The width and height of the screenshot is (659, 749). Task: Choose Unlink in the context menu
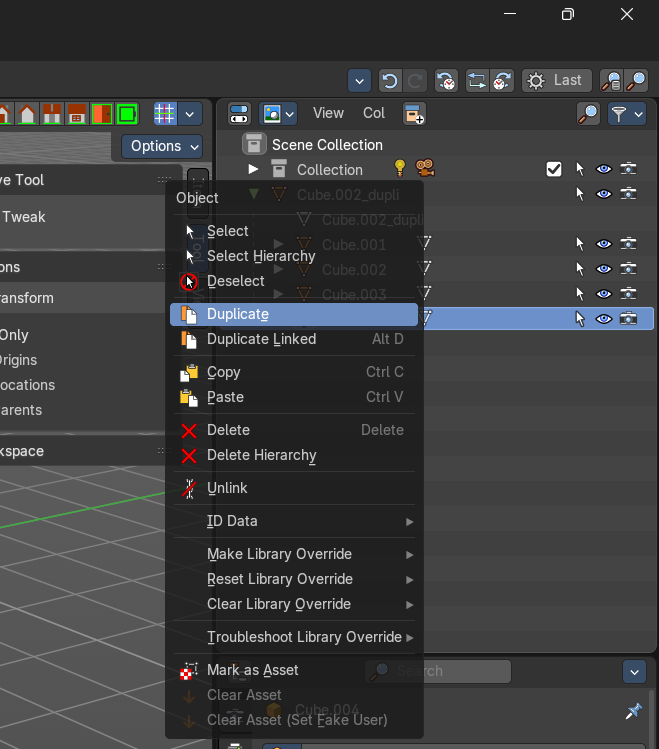pos(294,488)
